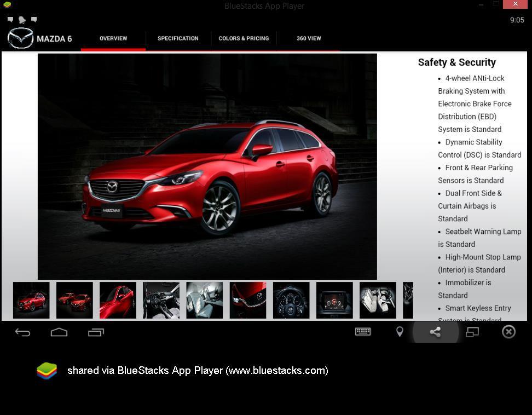The image size is (532, 415).
Task: Click the circled X exit icon
Action: click(x=508, y=332)
